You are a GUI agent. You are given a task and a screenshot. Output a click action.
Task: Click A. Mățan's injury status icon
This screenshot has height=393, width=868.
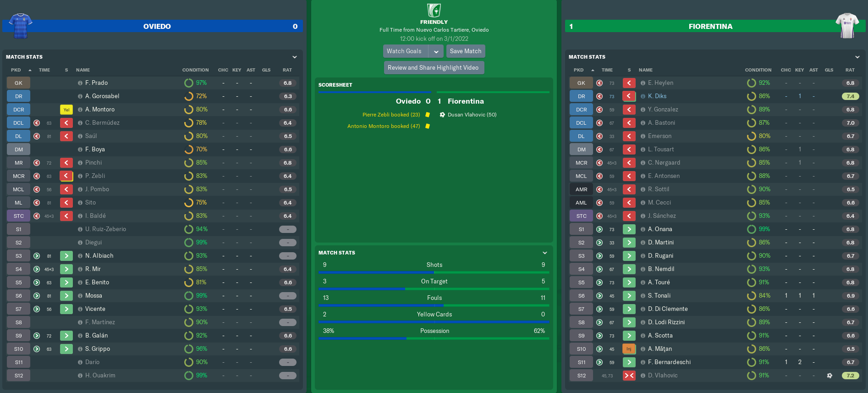tap(629, 349)
